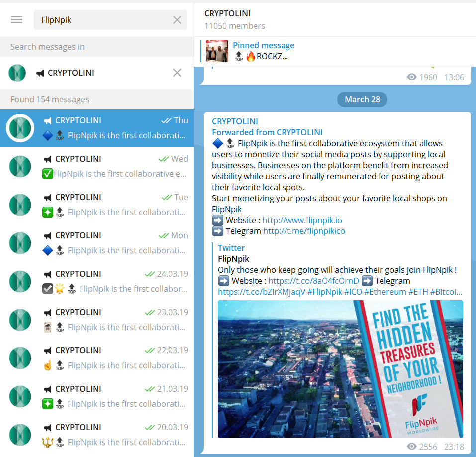Open the 21.03.19 search result

tap(97, 396)
